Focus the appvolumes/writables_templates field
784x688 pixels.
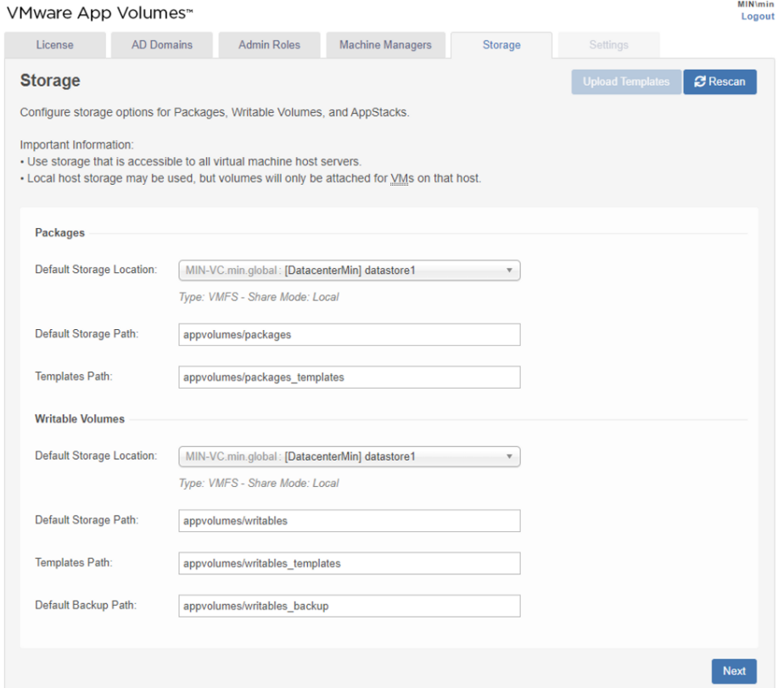click(x=350, y=563)
